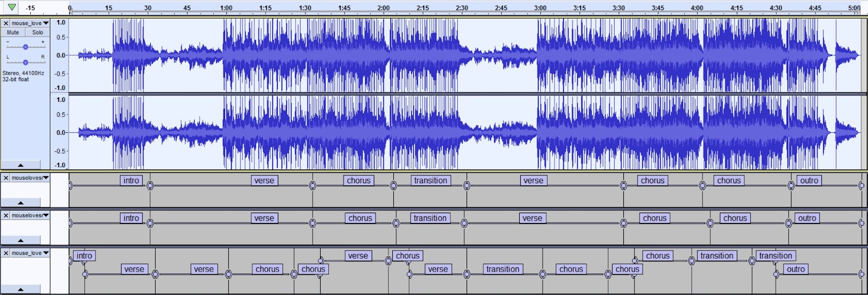Select the transition label in the upper mouselovesr track
This screenshot has height=295, width=868.
pyautogui.click(x=431, y=181)
